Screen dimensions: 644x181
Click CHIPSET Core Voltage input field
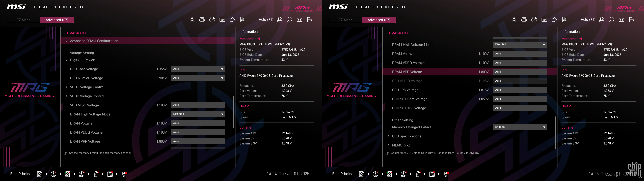(520, 99)
